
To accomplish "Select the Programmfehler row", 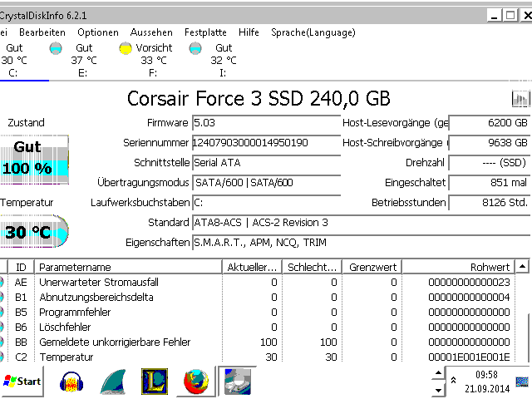I will point(257,313).
